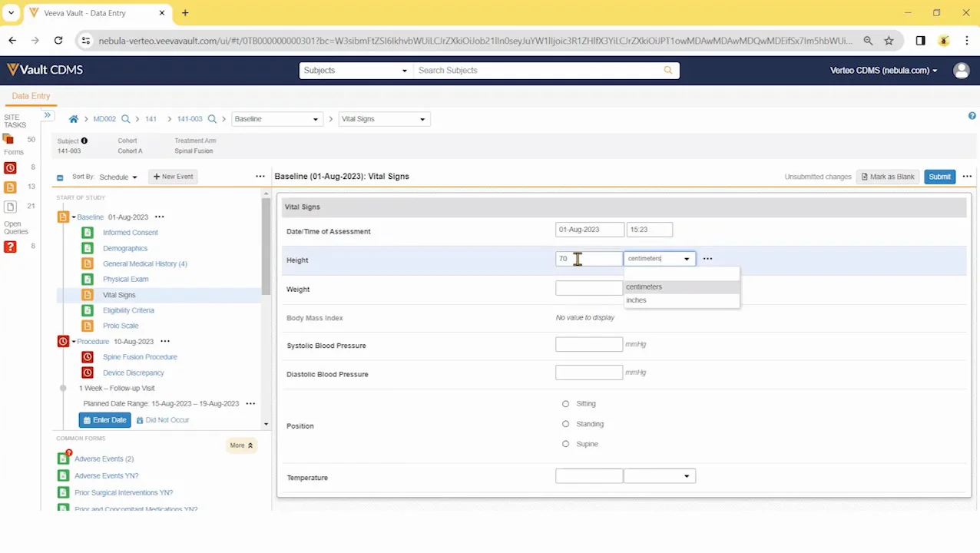This screenshot has width=980, height=553.
Task: Open the Temperature unit dropdown
Action: [x=660, y=477]
